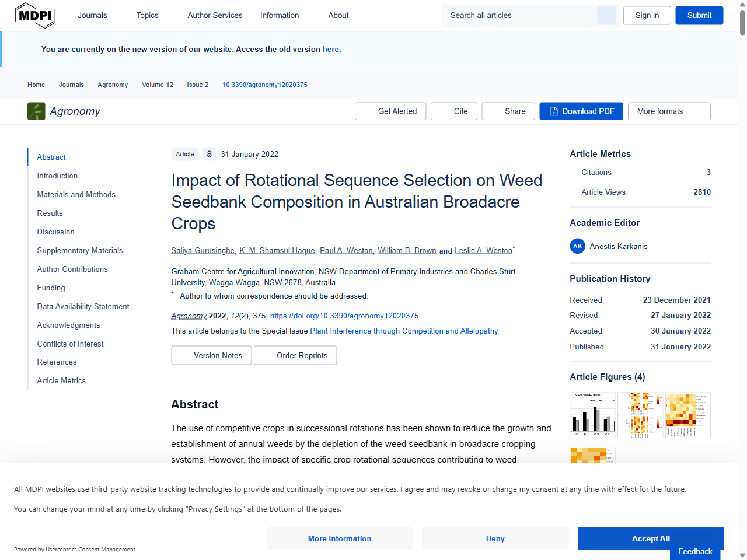Click the Feedback tab icon
This screenshot has width=747, height=560.
pos(694,551)
